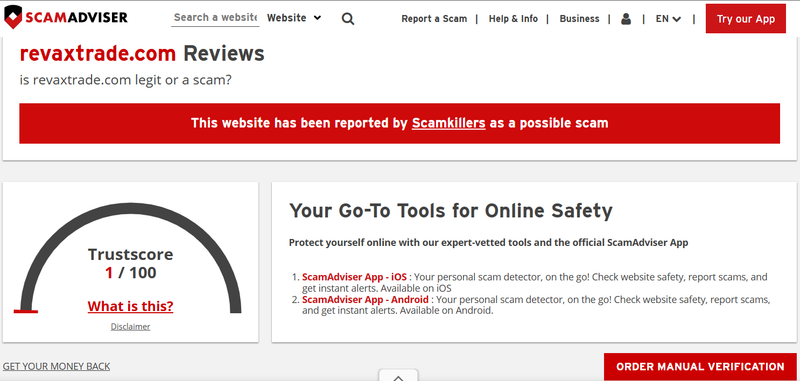Click the Your Go-To Tools for Online Safety heading
Screen dimensions: 800x381
click(451, 210)
